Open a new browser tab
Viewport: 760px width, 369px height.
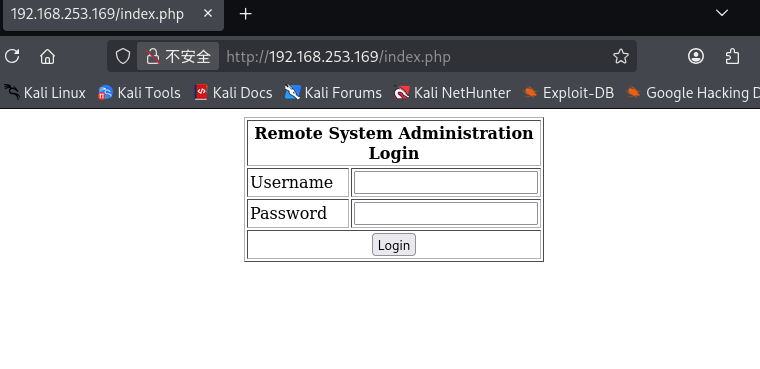pos(246,14)
